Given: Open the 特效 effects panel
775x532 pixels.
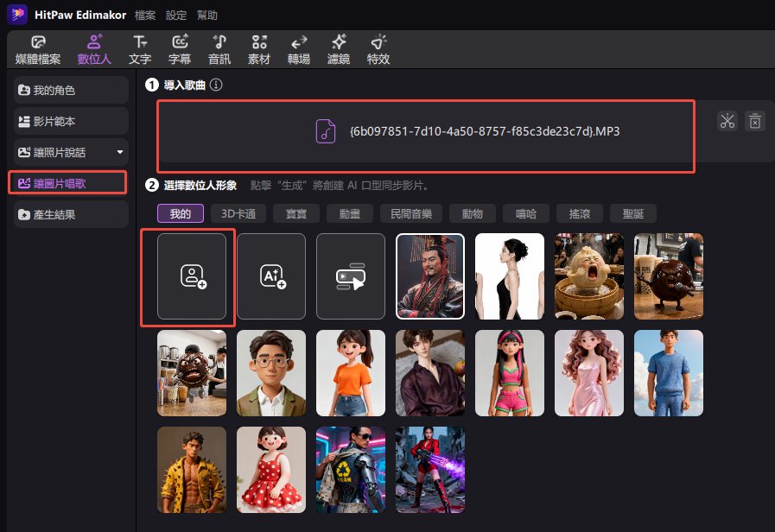Looking at the screenshot, I should (378, 50).
